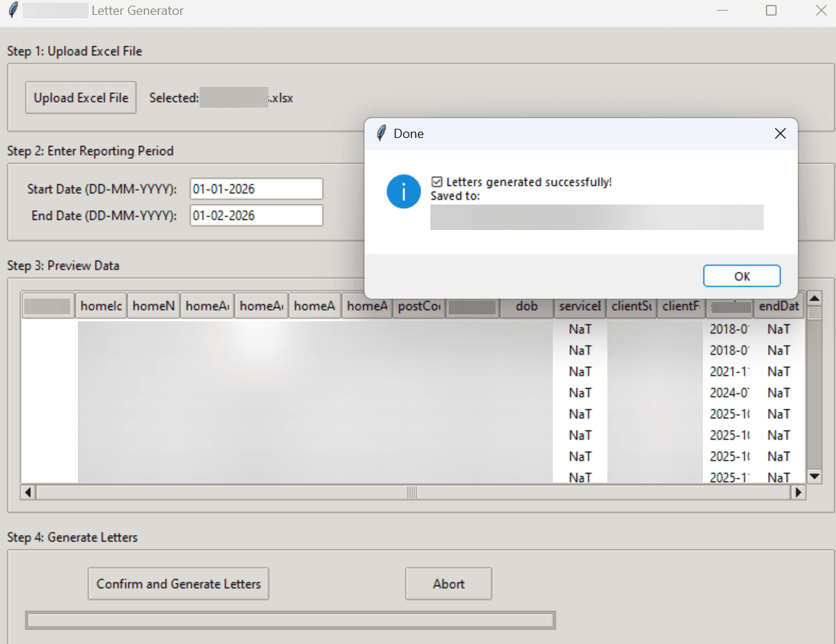Image resolution: width=836 pixels, height=644 pixels.
Task: Click the right arrow of the horizontal scrollbar
Action: 798,492
